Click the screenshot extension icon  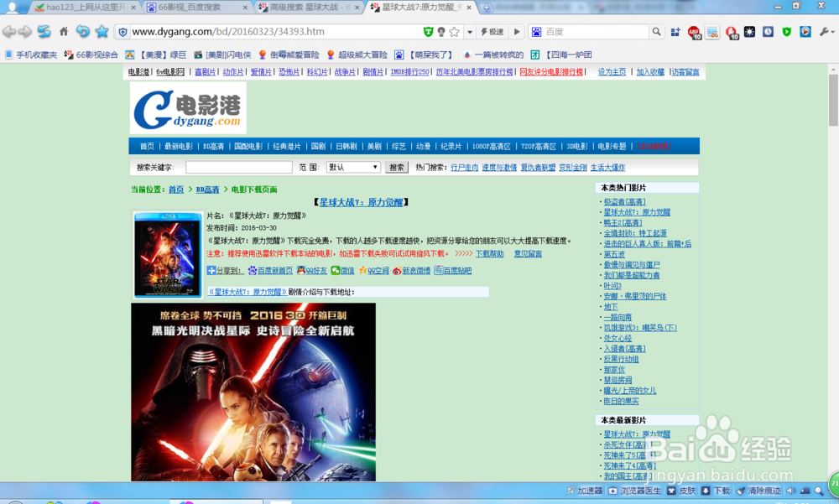coord(712,33)
